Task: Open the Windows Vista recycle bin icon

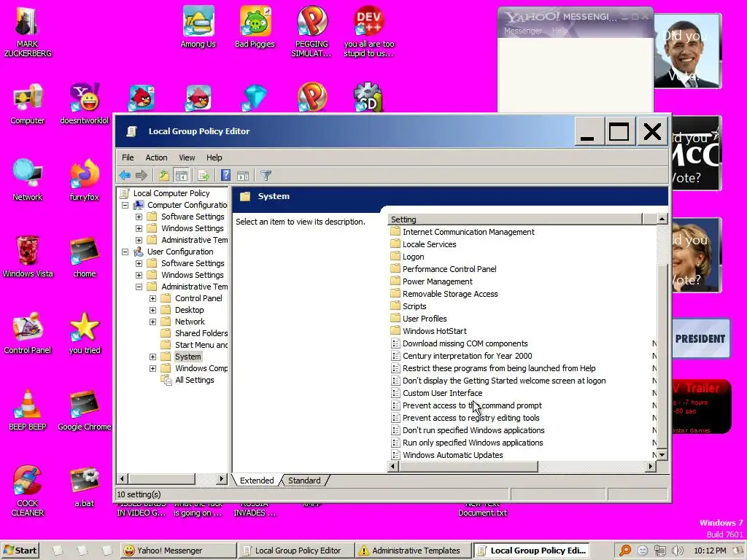Action: pos(28,257)
